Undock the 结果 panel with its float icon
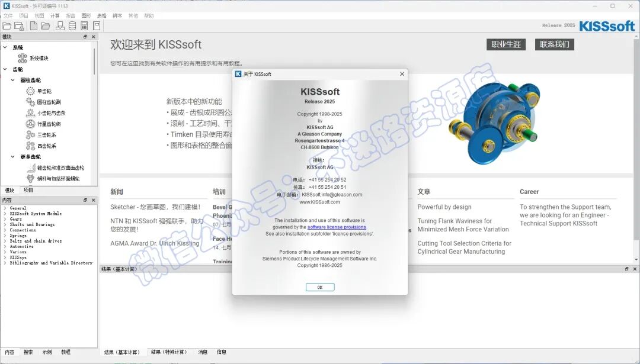This screenshot has width=640, height=364. (626, 269)
